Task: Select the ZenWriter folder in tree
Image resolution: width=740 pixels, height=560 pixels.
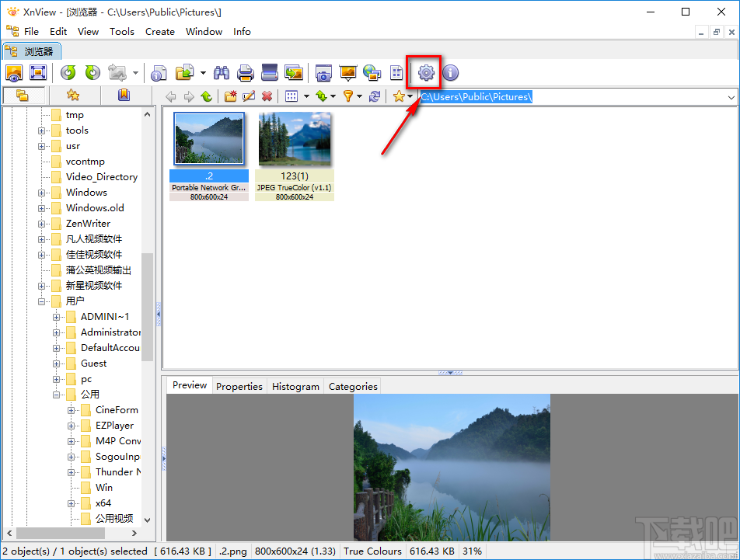Action: tap(88, 224)
